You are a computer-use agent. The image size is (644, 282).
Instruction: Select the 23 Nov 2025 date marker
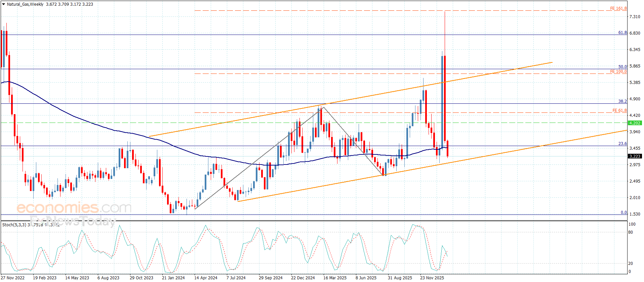(x=432, y=278)
